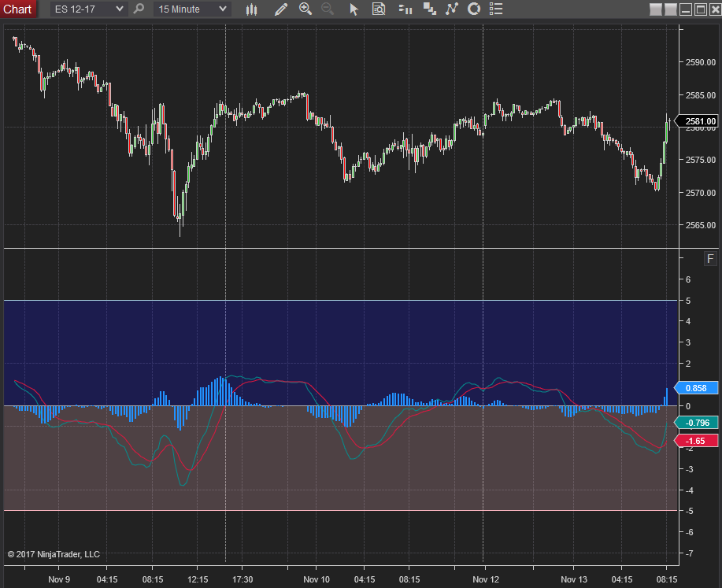
Task: Click the instrument search magnifier
Action: pyautogui.click(x=139, y=9)
